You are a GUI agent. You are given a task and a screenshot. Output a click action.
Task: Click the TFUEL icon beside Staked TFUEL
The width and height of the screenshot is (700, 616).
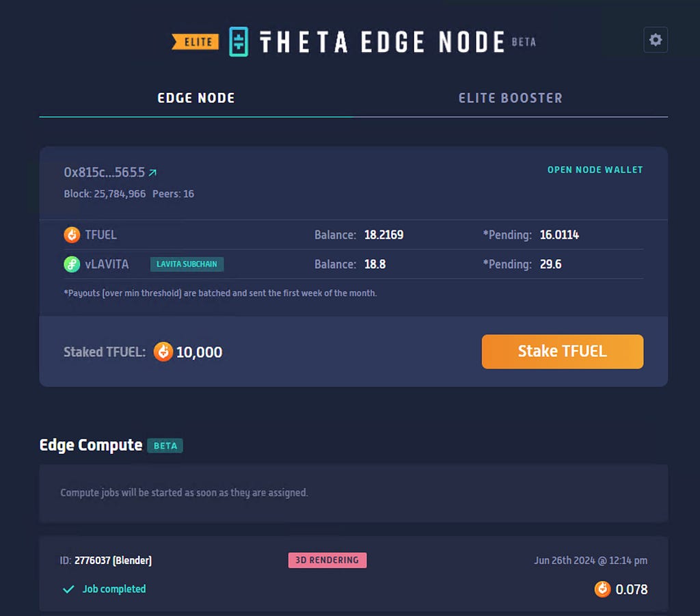[164, 352]
